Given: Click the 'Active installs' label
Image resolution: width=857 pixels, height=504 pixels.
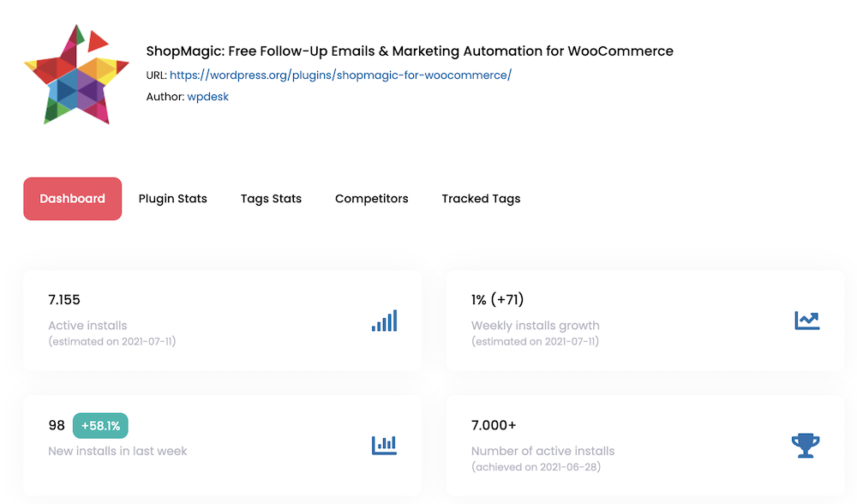Looking at the screenshot, I should (87, 325).
